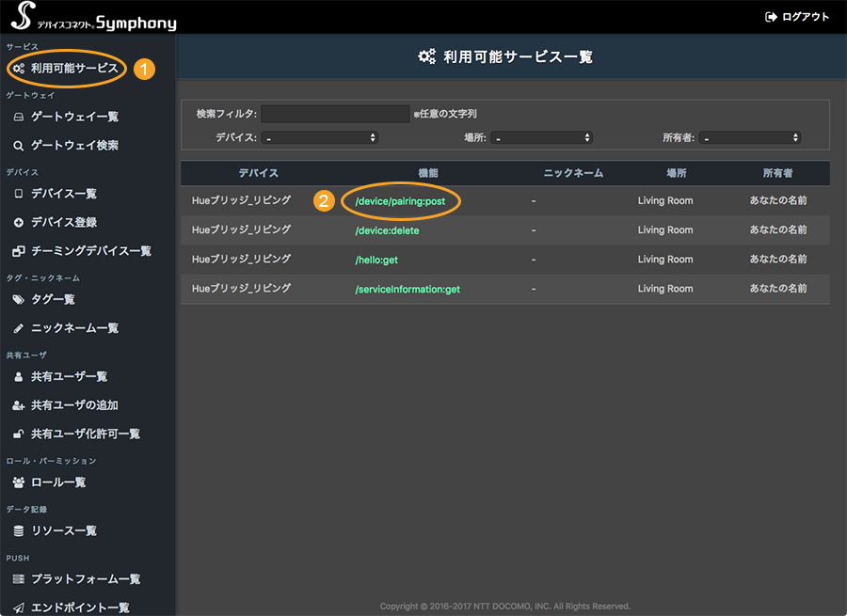Click the gears icon beside 利用可能サービス
Screen dimensions: 847x616
click(19, 69)
